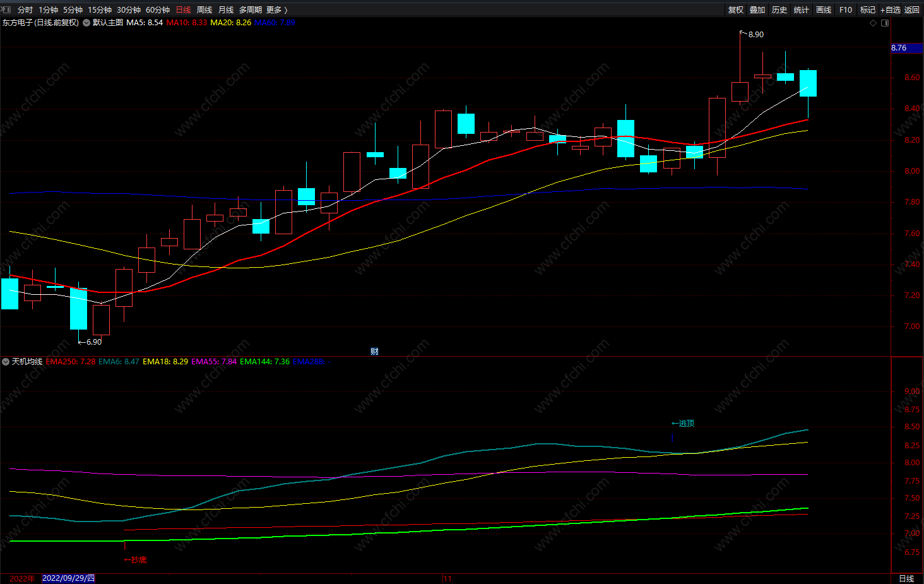Toggle the left sidebar collapse icon
The height and width of the screenshot is (584, 924).
point(6,9)
